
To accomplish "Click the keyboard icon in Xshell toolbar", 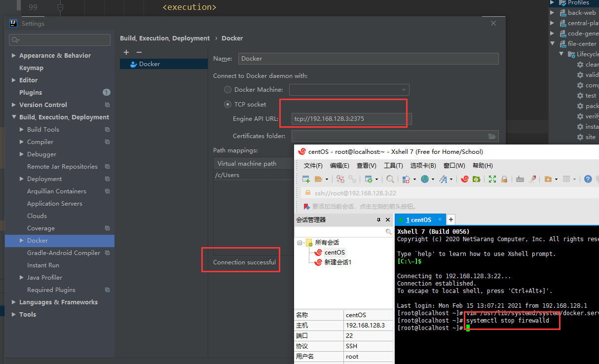I will tap(520, 179).
